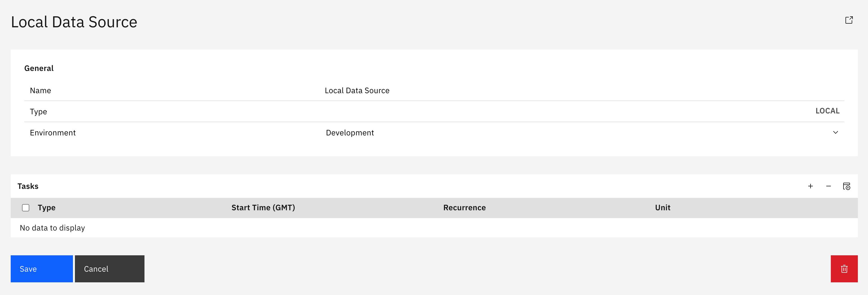Viewport: 868px width, 295px height.
Task: Click the Local Data Source page title
Action: coord(74,22)
